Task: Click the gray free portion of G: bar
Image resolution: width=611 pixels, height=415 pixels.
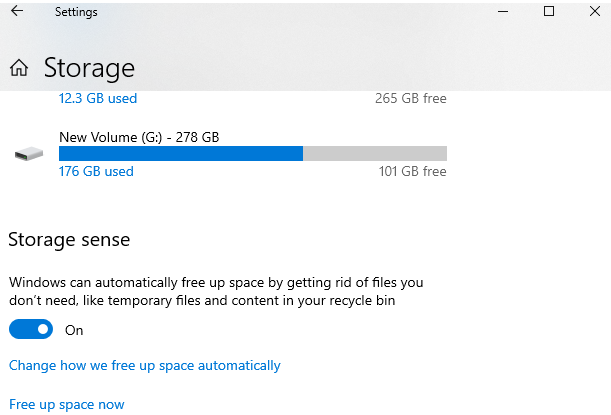Action: tap(375, 153)
